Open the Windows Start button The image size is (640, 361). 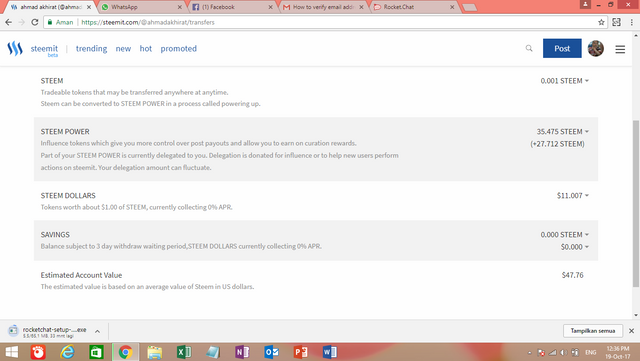pos(11,352)
